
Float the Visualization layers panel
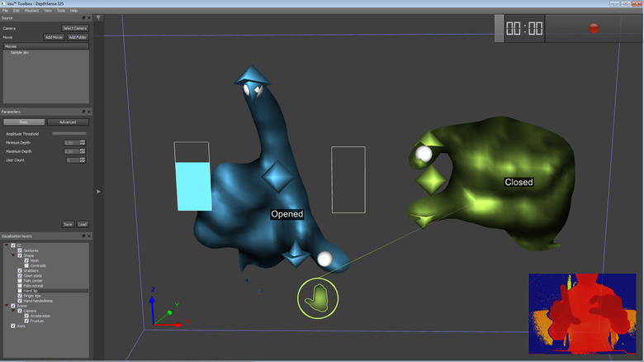[83, 236]
